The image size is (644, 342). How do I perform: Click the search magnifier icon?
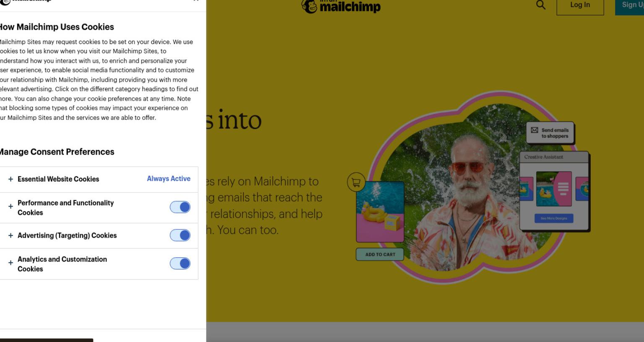click(x=541, y=5)
